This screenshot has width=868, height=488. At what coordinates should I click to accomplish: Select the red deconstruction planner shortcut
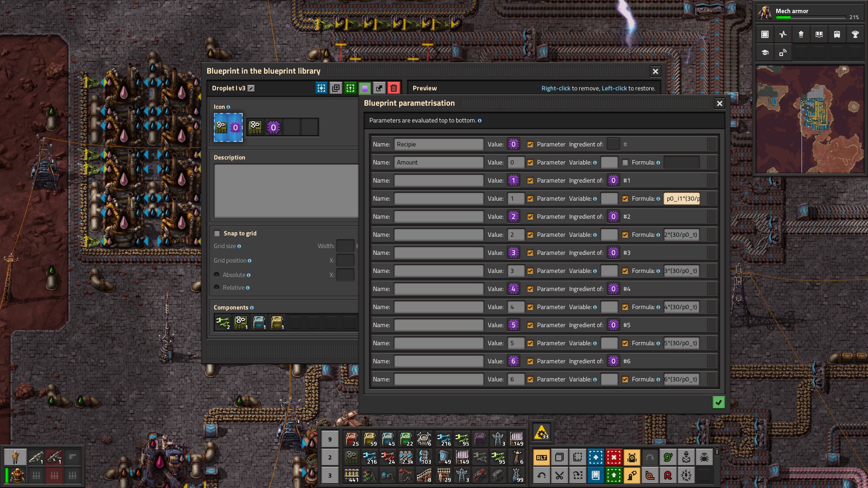[x=613, y=457]
